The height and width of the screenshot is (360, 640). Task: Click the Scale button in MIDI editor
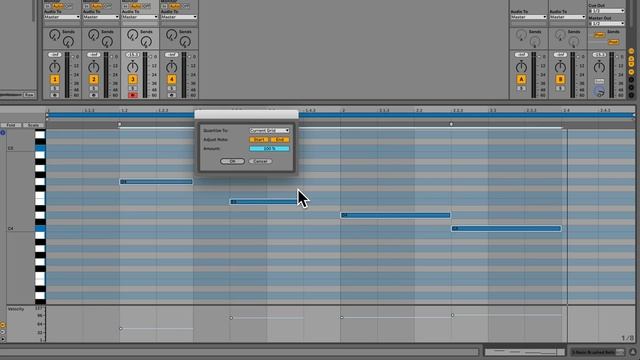(33, 125)
